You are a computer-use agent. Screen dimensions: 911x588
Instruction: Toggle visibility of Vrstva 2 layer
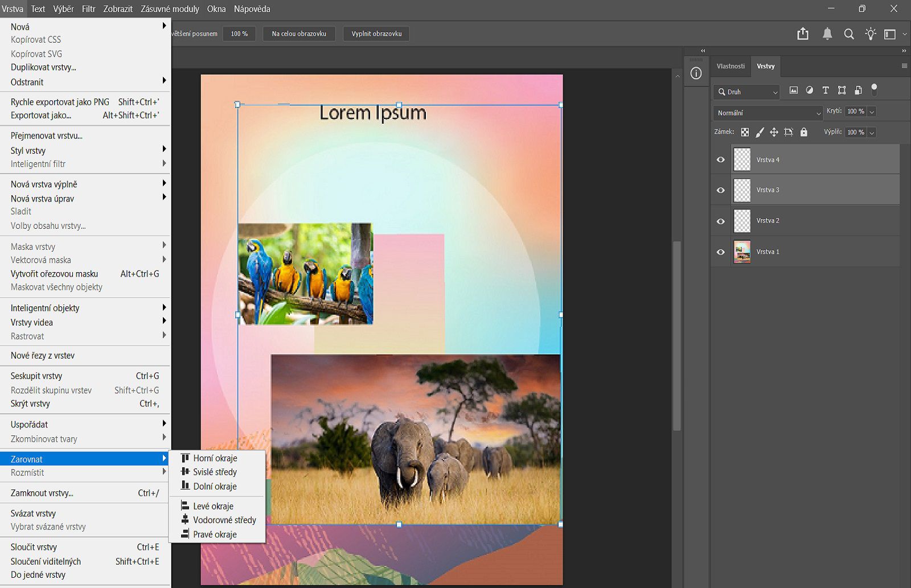pos(721,221)
